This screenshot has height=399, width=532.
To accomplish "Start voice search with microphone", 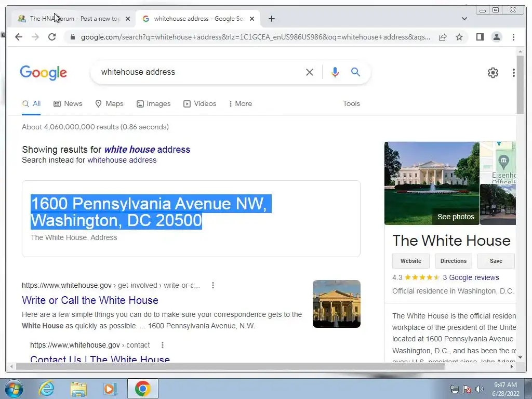I will coord(335,72).
